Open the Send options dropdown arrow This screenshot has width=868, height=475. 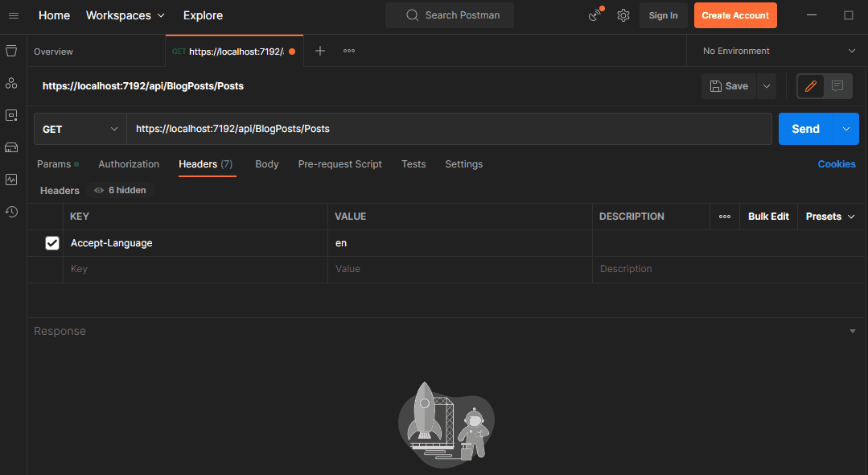[x=845, y=129]
